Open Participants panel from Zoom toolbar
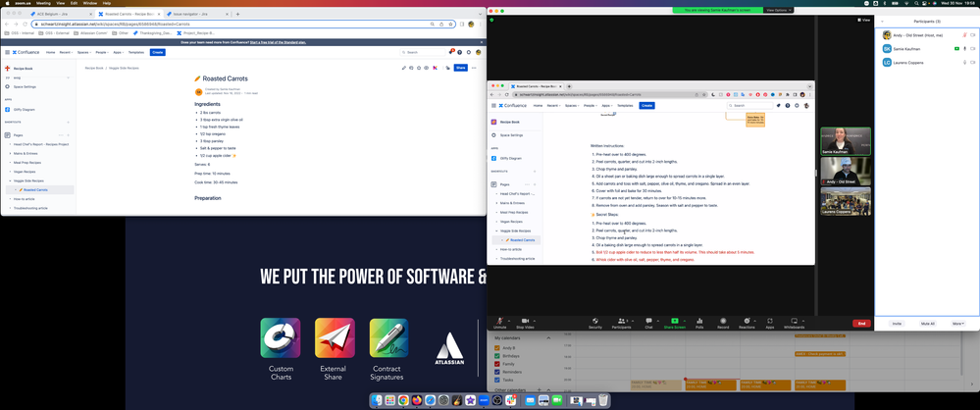The image size is (980, 410). (x=621, y=323)
